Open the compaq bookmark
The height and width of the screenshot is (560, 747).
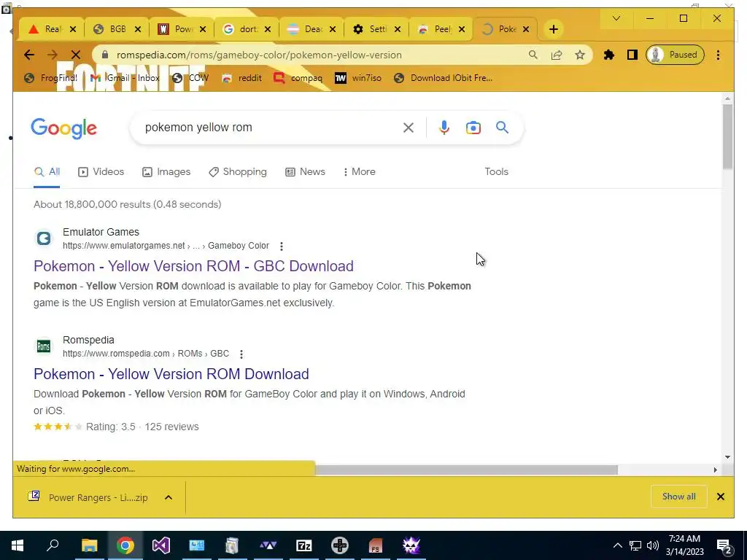pos(298,78)
